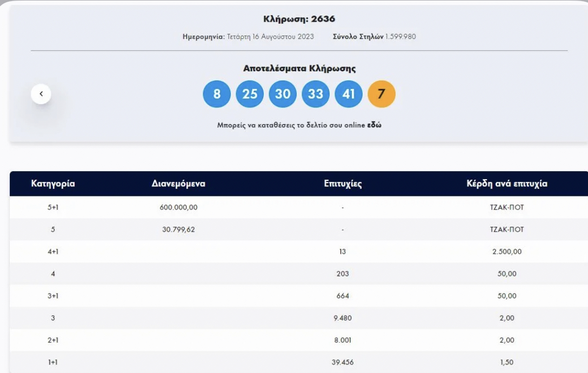Click the '3+1' category cell
This screenshot has height=373, width=588.
(x=53, y=296)
